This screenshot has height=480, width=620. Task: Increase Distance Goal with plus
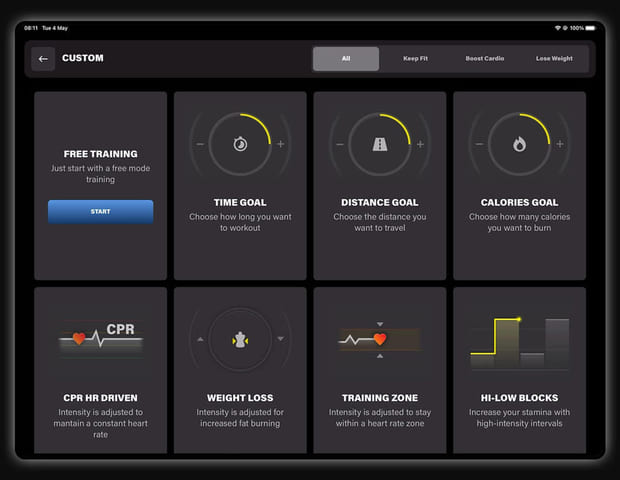point(420,144)
